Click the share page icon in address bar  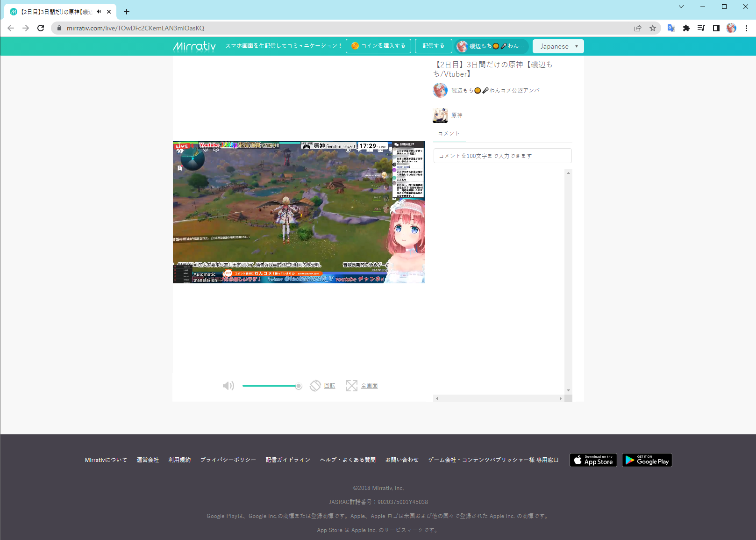pyautogui.click(x=638, y=28)
